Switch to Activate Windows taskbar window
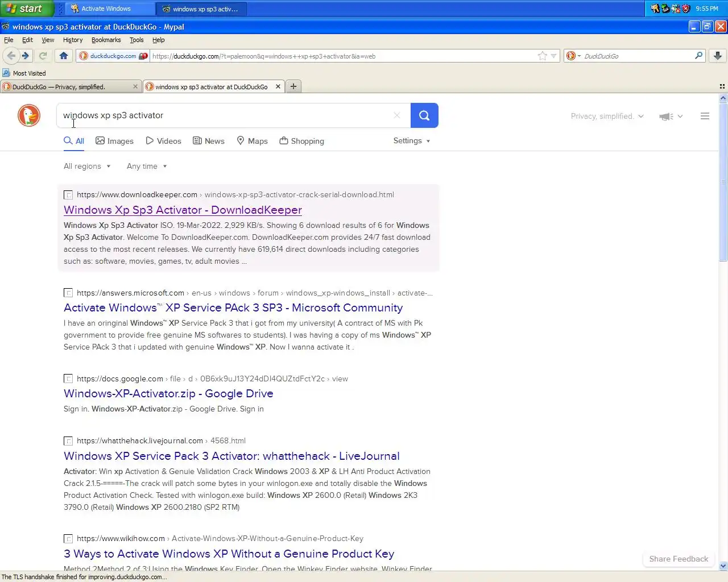Image resolution: width=728 pixels, height=582 pixels. [110, 9]
